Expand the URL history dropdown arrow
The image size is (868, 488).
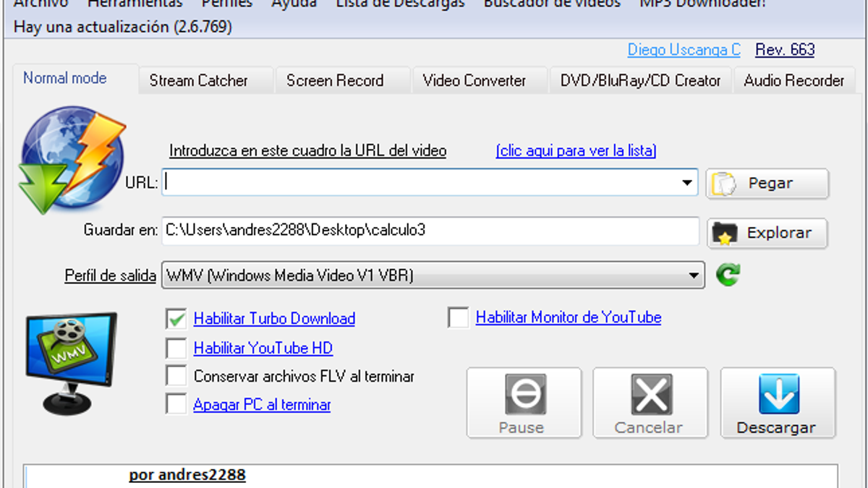pos(687,183)
